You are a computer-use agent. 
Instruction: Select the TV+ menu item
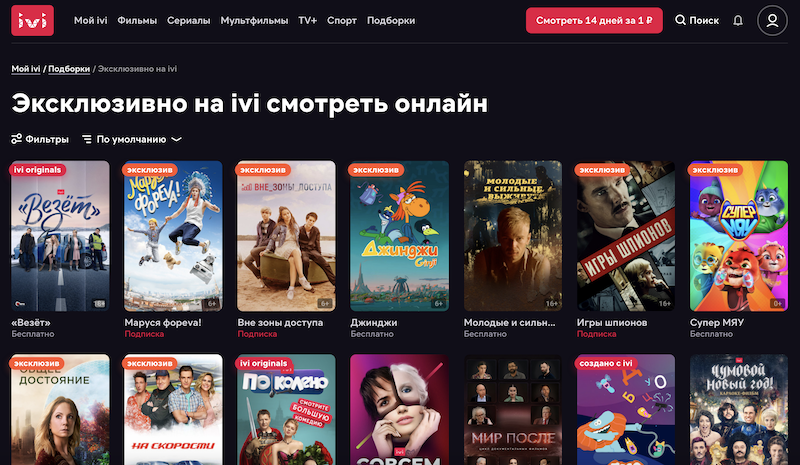click(x=307, y=20)
